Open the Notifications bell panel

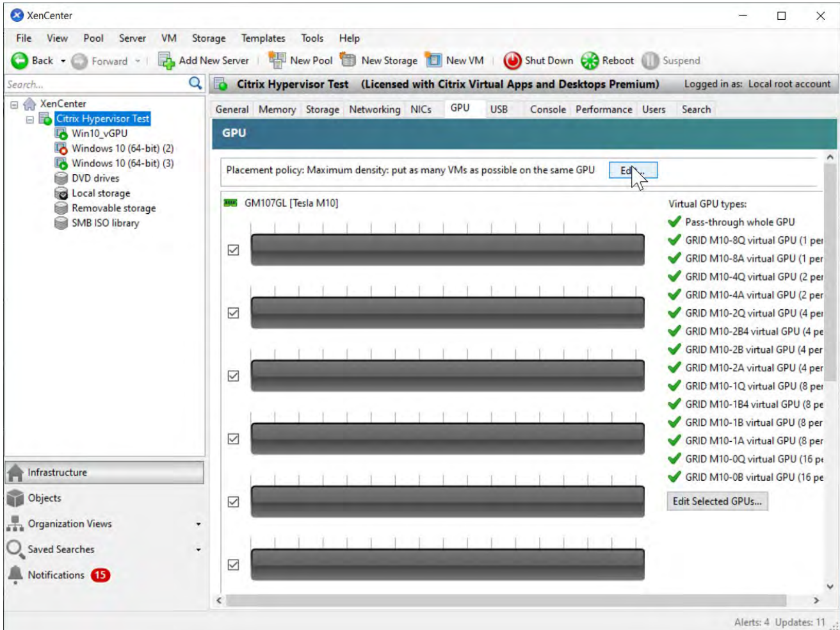[15, 575]
